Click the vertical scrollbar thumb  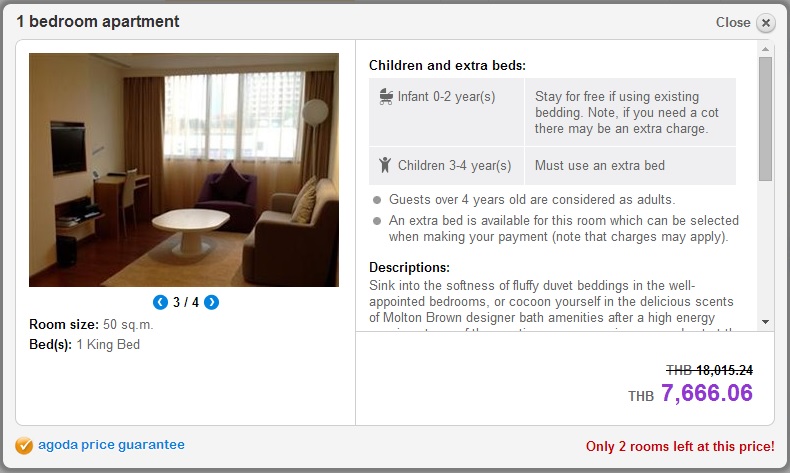click(x=765, y=118)
